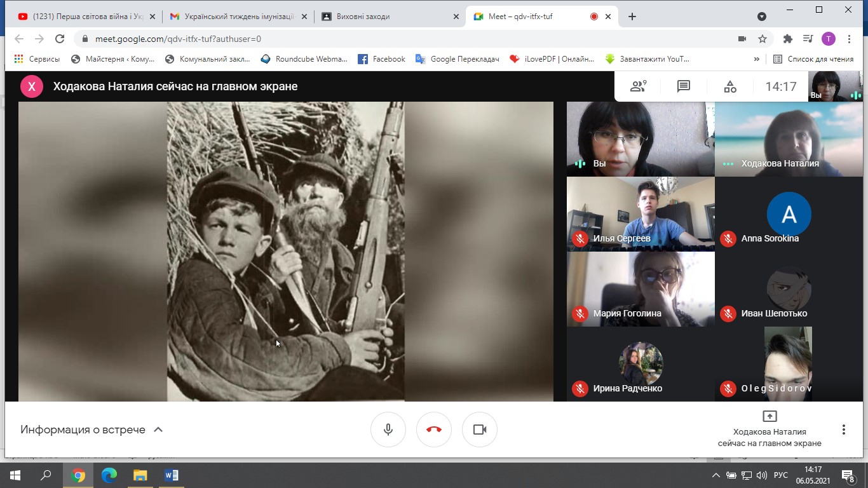This screenshot has width=868, height=488.
Task: Open the present screen icon
Action: 770,416
